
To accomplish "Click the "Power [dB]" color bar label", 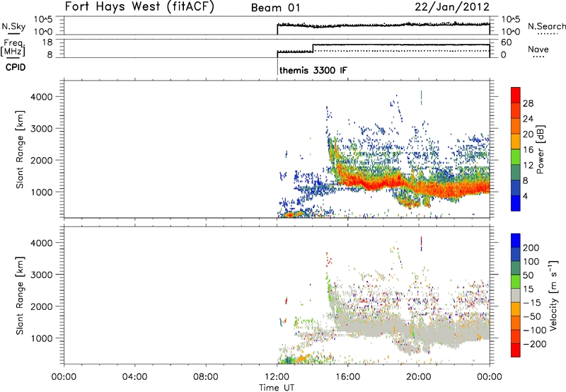I will 540,149.
